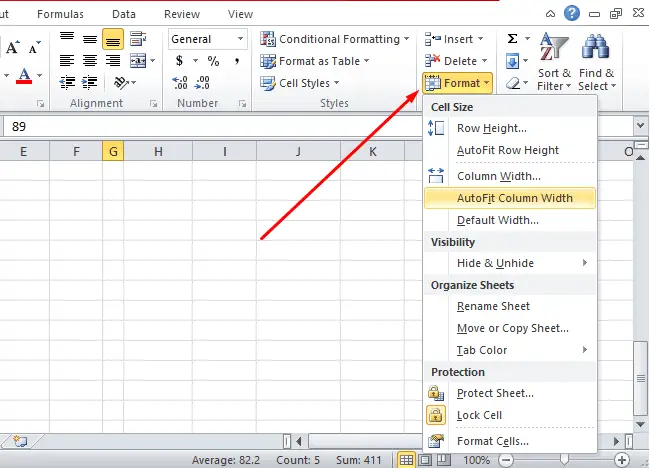Click the Shrink Font icon
This screenshot has height=468, width=650.
pos(34,47)
